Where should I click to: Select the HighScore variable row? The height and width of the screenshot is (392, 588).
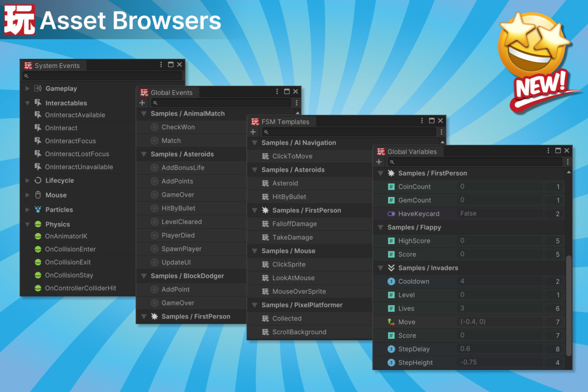[469, 241]
